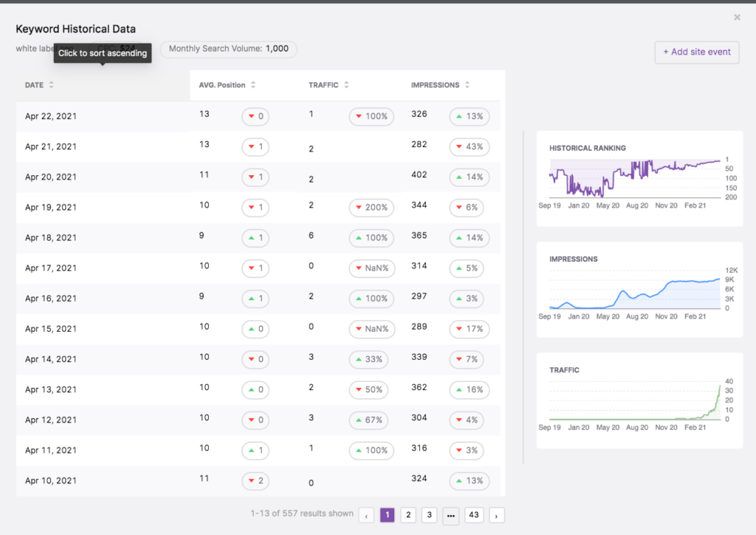Viewport: 756px width, 535px height.
Task: Open the Traffic chart
Action: coord(639,400)
